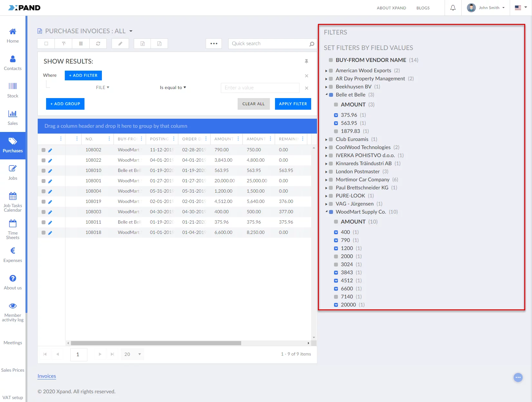Expand the Mortimor Car Company vendor node
Image resolution: width=532 pixels, height=402 pixels.
(326, 180)
